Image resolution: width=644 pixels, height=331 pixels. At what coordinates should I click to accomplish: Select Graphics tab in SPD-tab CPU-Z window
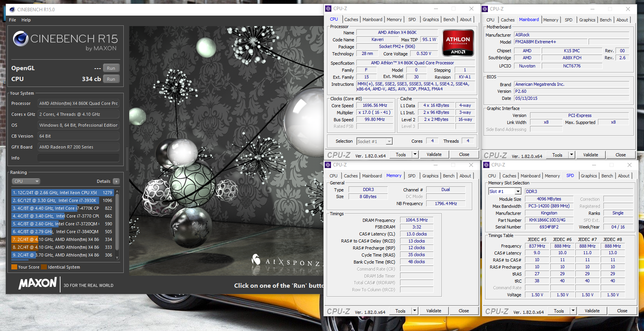point(589,176)
